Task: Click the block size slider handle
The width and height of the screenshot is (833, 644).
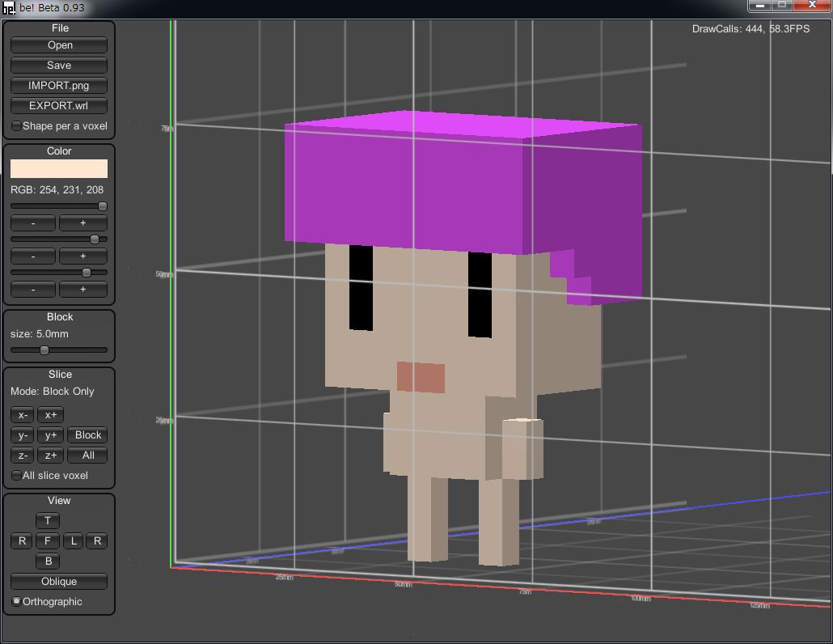Action: (44, 350)
